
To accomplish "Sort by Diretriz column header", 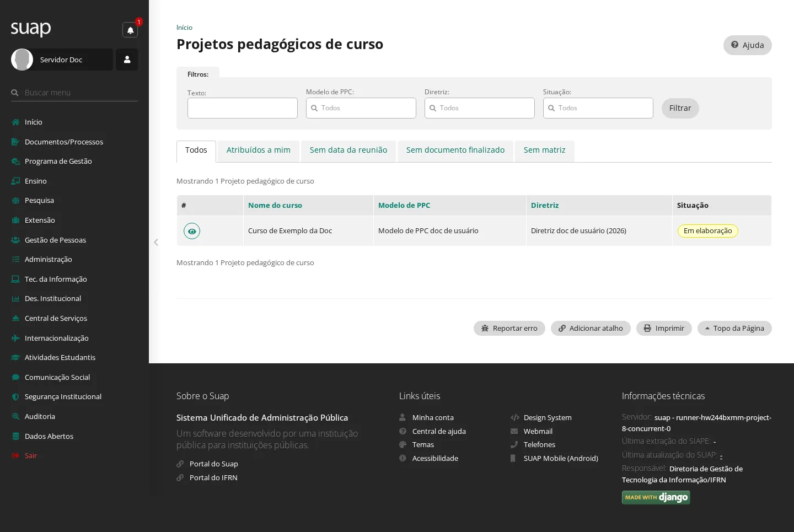I will tap(545, 205).
